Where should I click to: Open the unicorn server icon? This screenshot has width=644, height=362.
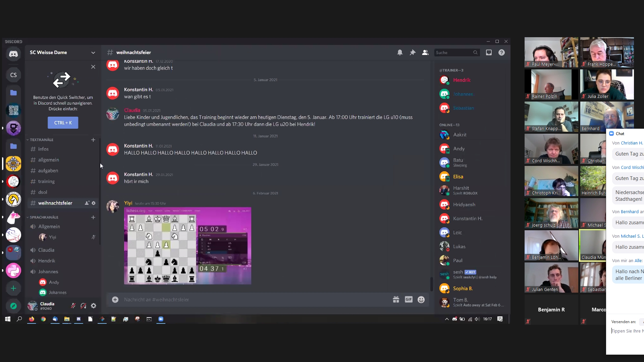13,217
